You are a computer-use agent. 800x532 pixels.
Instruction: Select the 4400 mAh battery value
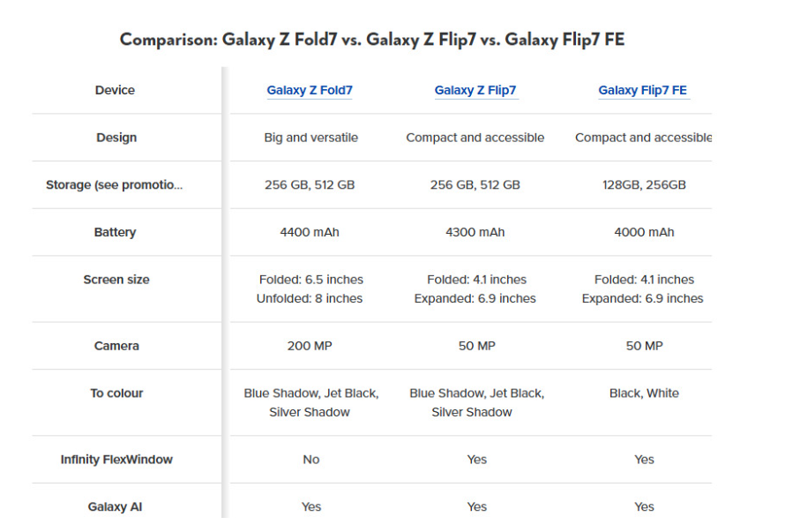(x=310, y=233)
